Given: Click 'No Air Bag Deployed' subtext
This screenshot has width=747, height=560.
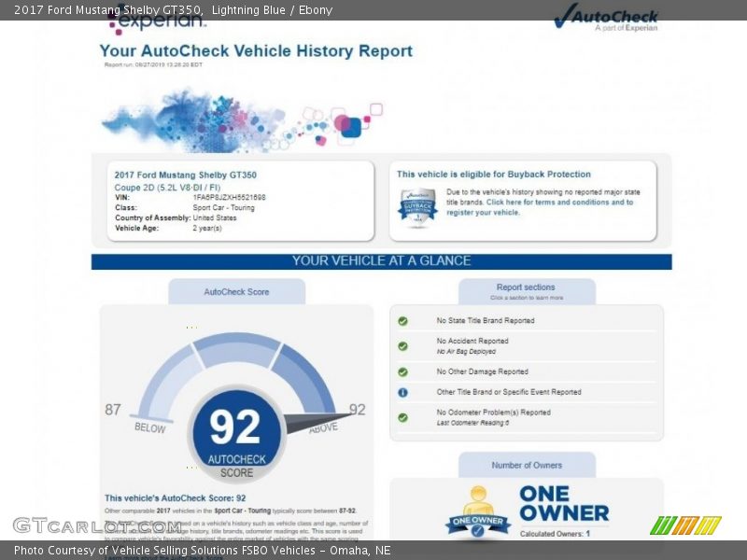Looking at the screenshot, I should pyautogui.click(x=466, y=352).
